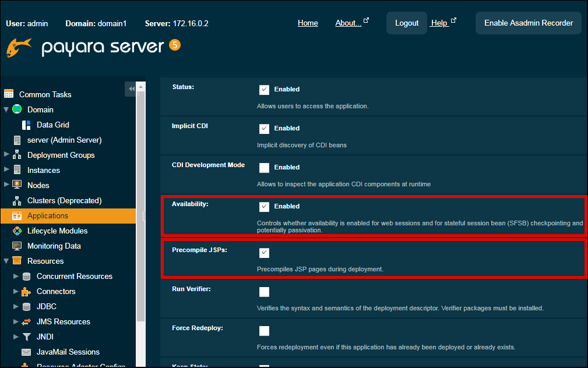
Task: Click the Common Tasks icon in sidebar
Action: tap(9, 94)
